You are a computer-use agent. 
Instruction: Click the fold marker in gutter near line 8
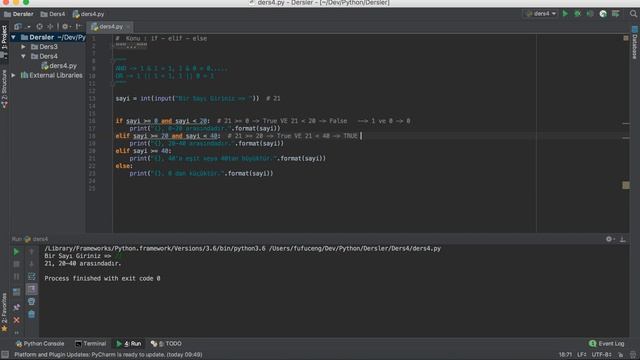click(x=112, y=60)
